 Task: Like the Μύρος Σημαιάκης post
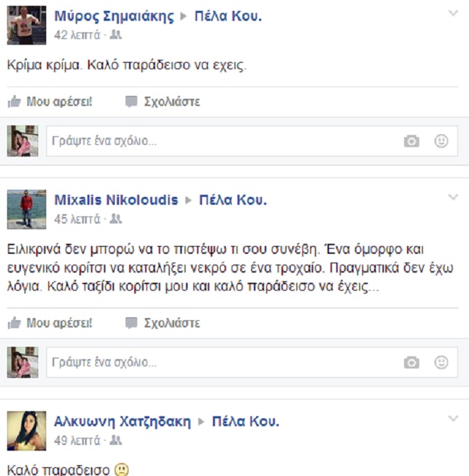[50, 102]
